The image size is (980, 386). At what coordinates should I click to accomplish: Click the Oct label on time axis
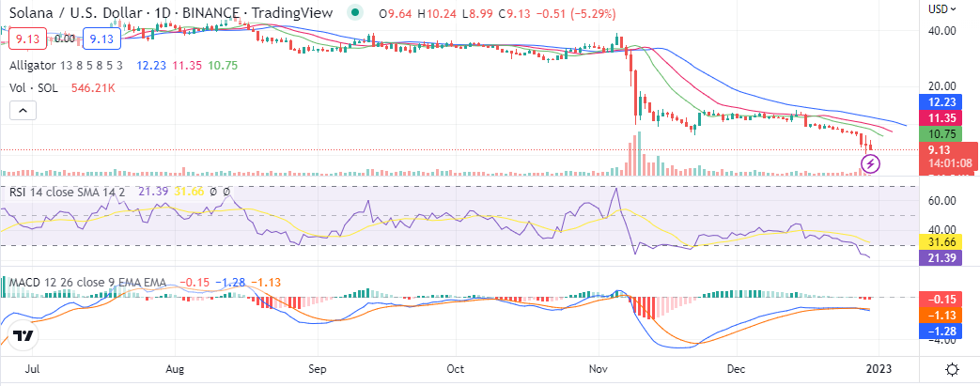[456, 368]
